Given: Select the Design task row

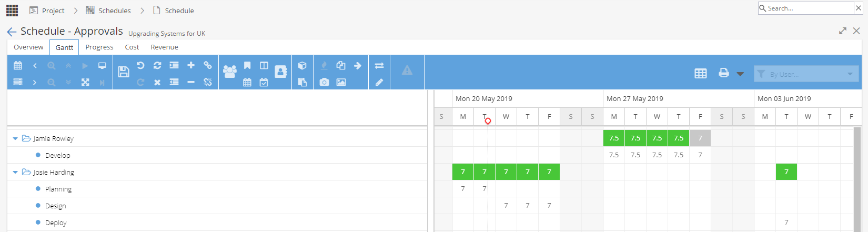Looking at the screenshot, I should click(217, 206).
